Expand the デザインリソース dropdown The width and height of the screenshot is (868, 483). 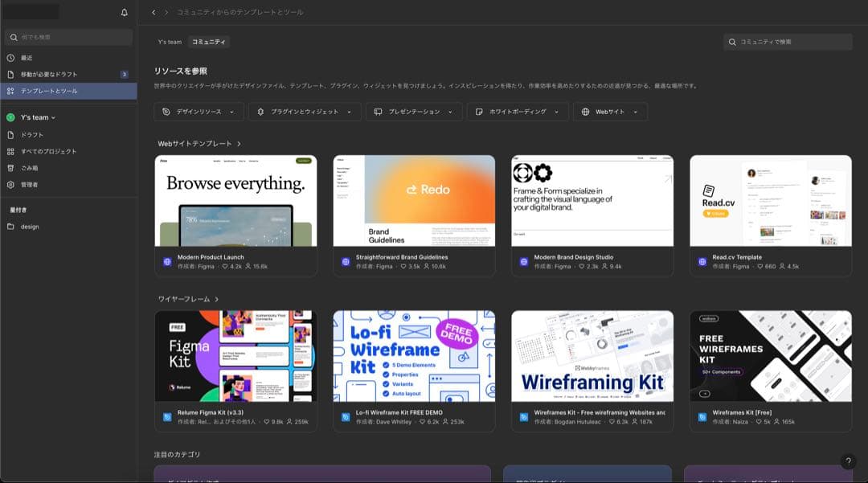[199, 112]
